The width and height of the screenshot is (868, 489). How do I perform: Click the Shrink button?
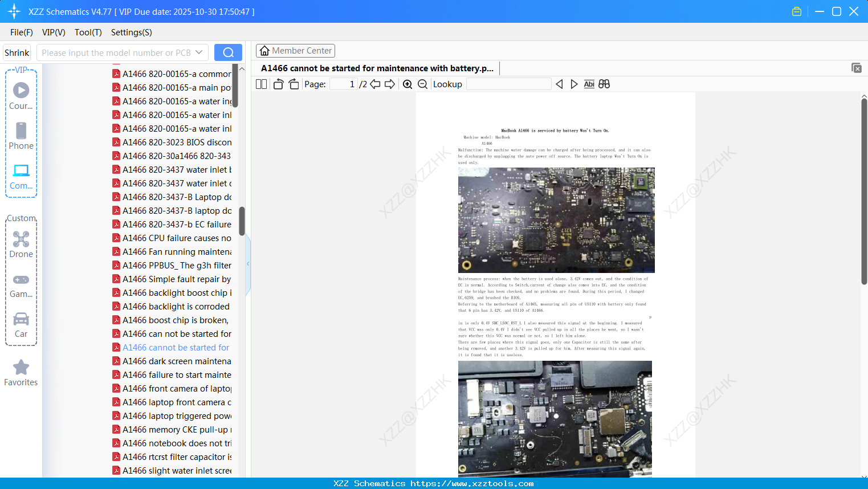point(17,52)
